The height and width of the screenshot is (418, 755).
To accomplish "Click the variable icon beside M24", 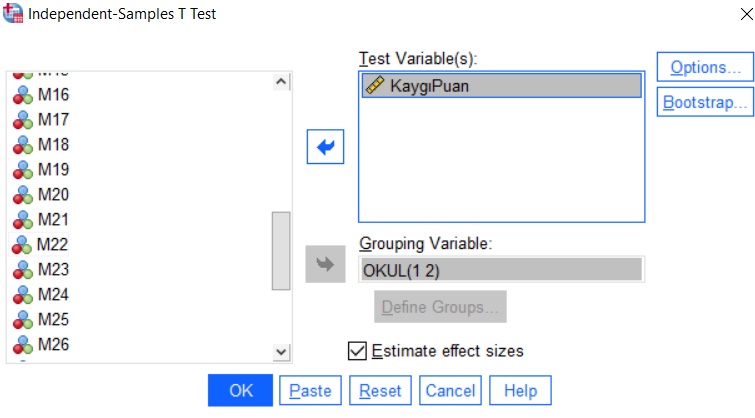I will (x=22, y=295).
